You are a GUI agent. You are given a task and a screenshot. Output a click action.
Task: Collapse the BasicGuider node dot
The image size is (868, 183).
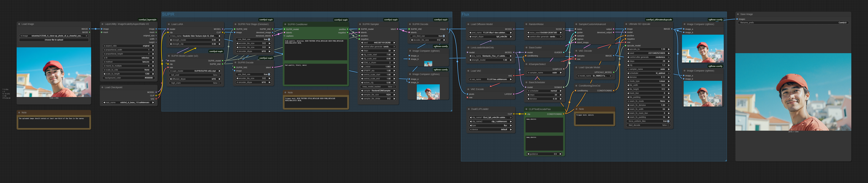pos(526,48)
